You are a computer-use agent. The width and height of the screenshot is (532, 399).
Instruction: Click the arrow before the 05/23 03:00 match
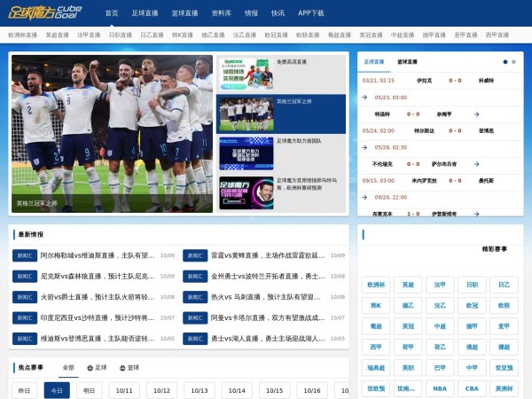pyautogui.click(x=364, y=98)
